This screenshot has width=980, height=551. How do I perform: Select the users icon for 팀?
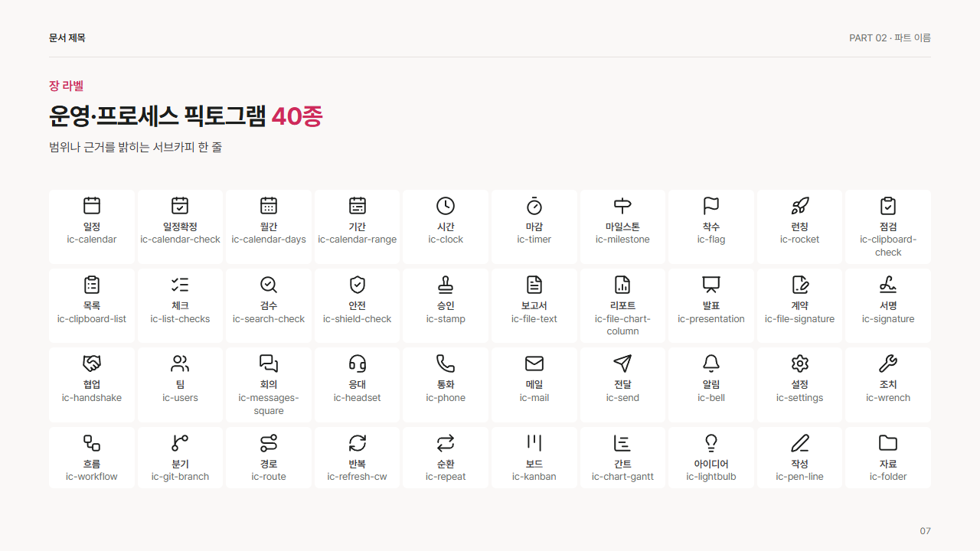[180, 364]
